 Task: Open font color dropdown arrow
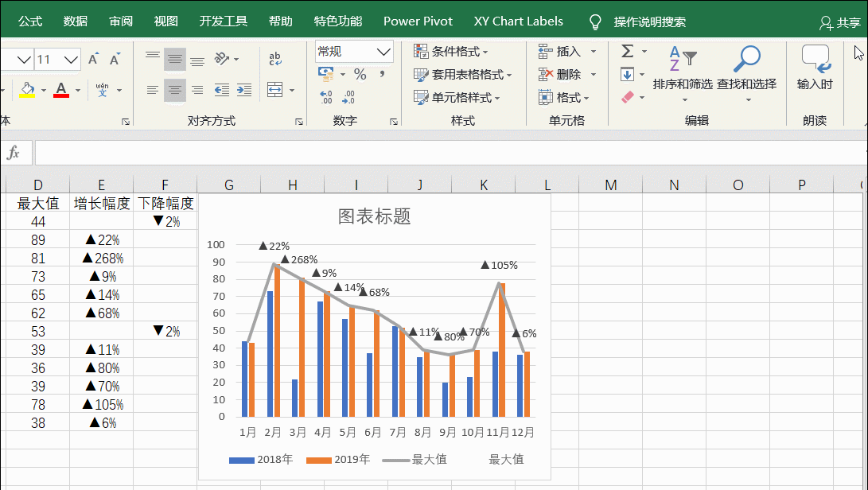[x=77, y=90]
